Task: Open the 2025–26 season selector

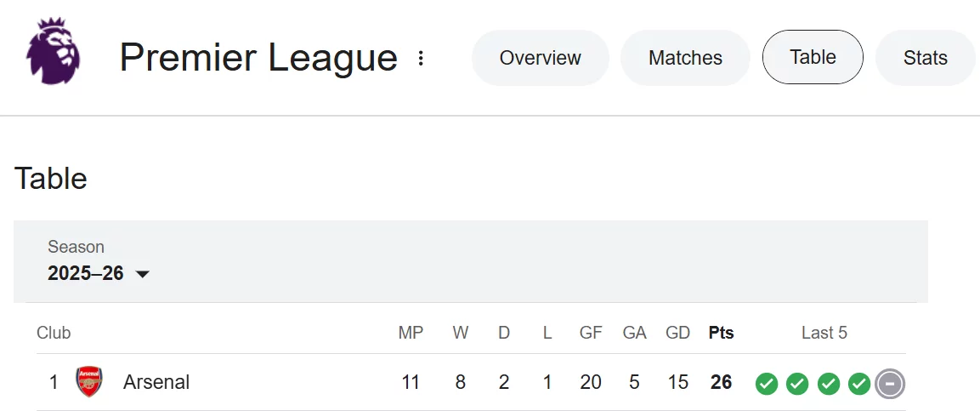Action: (86, 273)
